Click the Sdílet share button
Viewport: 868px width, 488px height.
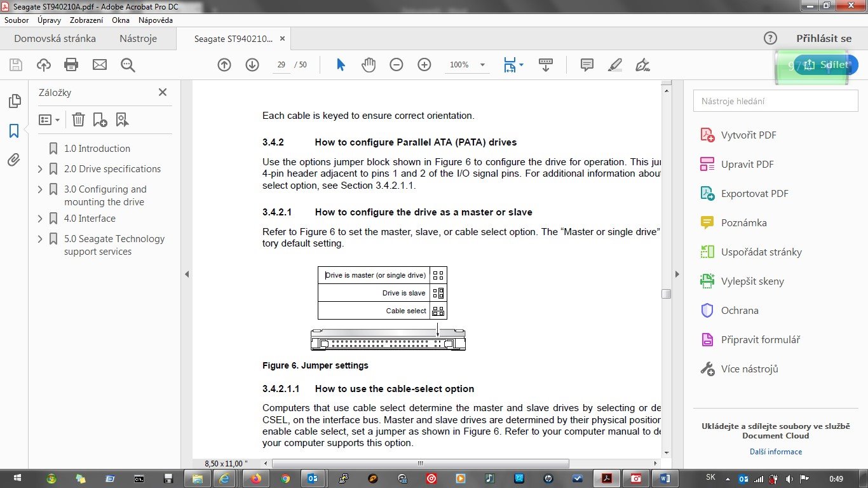(x=826, y=65)
